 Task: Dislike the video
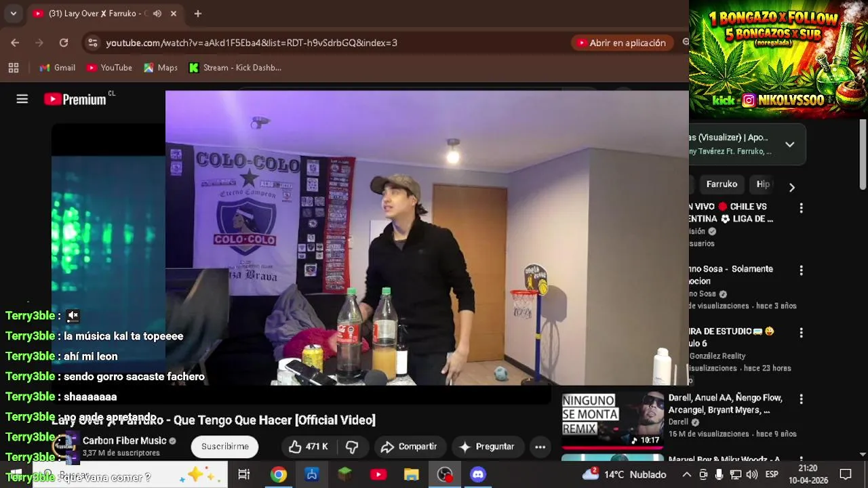[352, 447]
